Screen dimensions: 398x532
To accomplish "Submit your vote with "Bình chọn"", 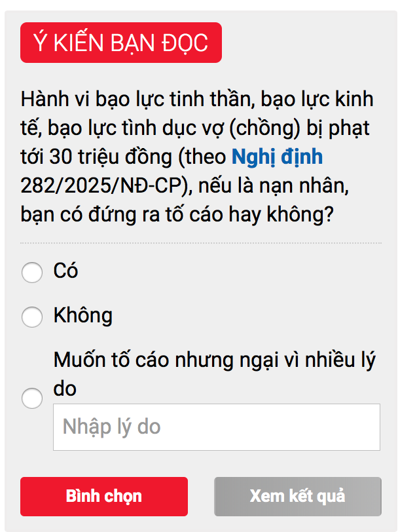I will click(x=105, y=497).
